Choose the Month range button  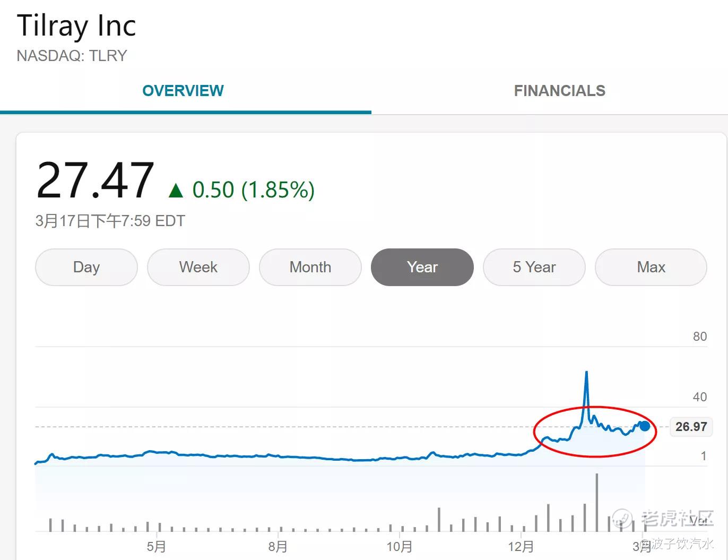coord(310,267)
